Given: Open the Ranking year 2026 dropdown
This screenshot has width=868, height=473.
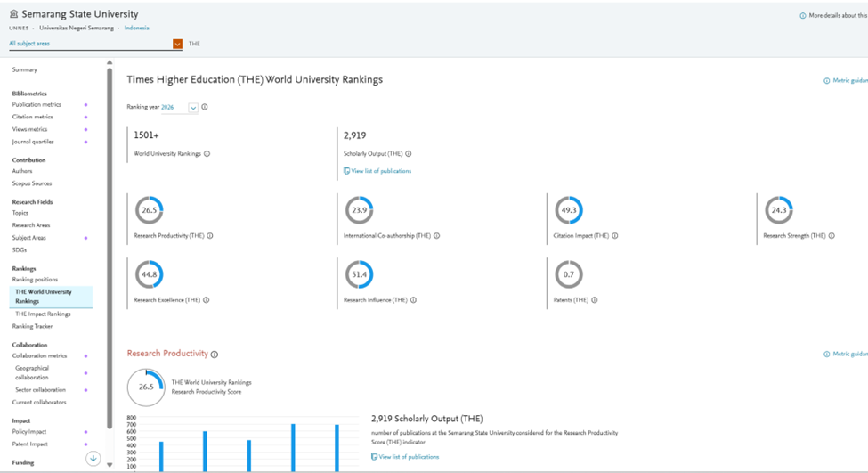Looking at the screenshot, I should point(192,108).
